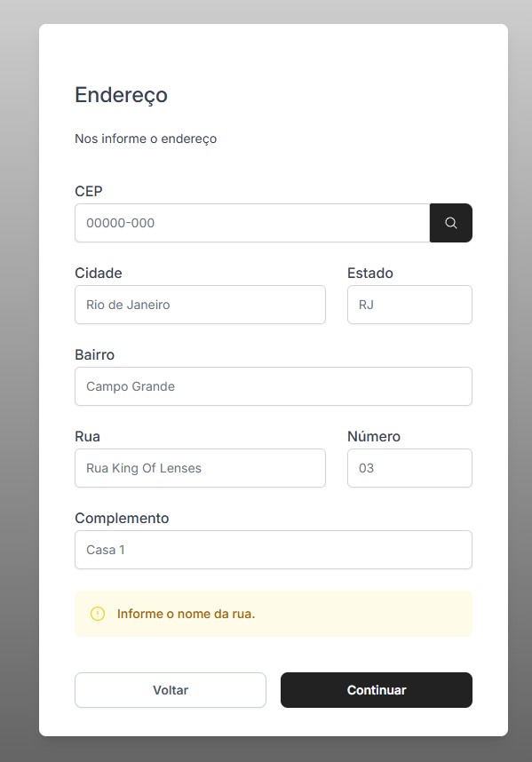Viewport: 532px width, 762px height.
Task: Click the warning circle icon beside the message
Action: (98, 614)
